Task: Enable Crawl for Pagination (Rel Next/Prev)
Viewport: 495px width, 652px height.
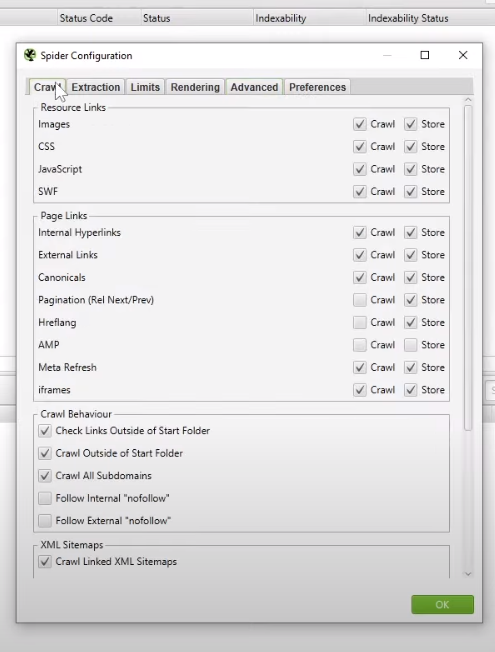Action: (359, 300)
